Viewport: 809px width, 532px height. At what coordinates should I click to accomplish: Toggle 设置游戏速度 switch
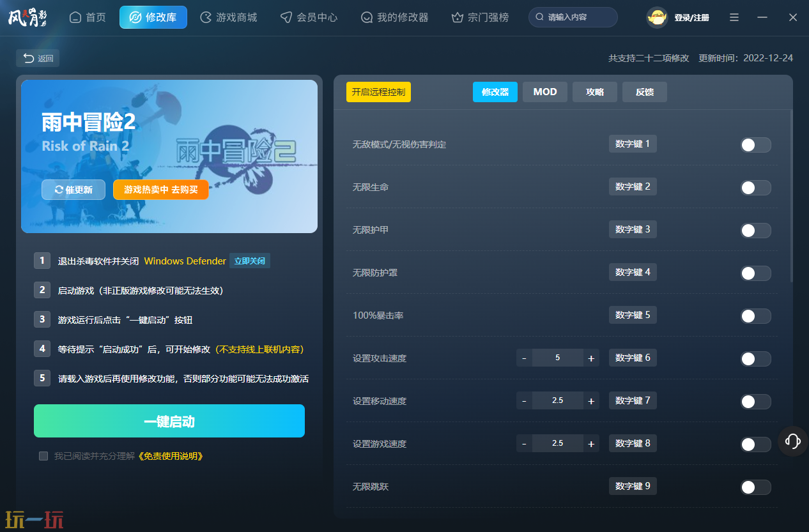(x=756, y=445)
